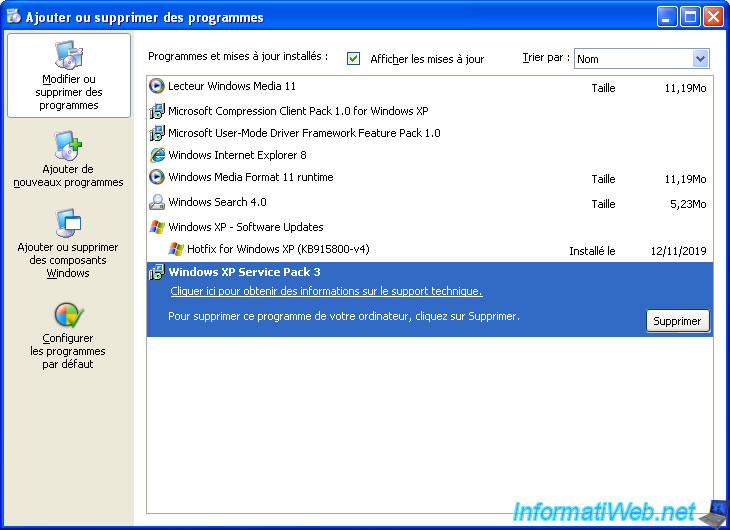Image resolution: width=730 pixels, height=530 pixels.
Task: Click the Windows XP Service Pack 3 icon
Action: [x=157, y=272]
